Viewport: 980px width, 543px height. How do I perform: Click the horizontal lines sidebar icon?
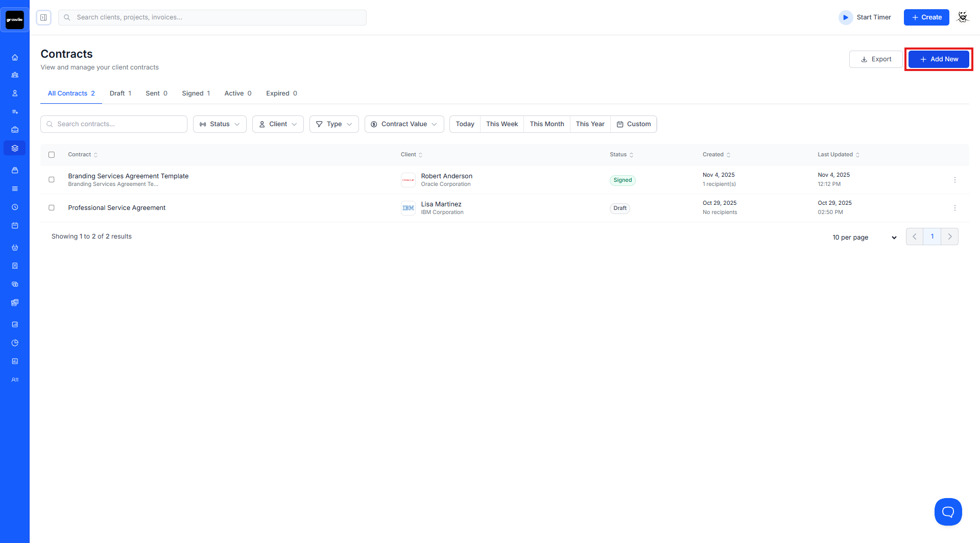point(15,188)
